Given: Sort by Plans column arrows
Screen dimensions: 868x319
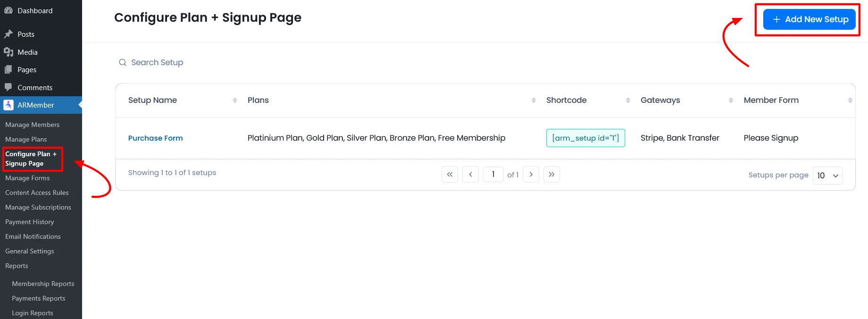Looking at the screenshot, I should pos(534,100).
